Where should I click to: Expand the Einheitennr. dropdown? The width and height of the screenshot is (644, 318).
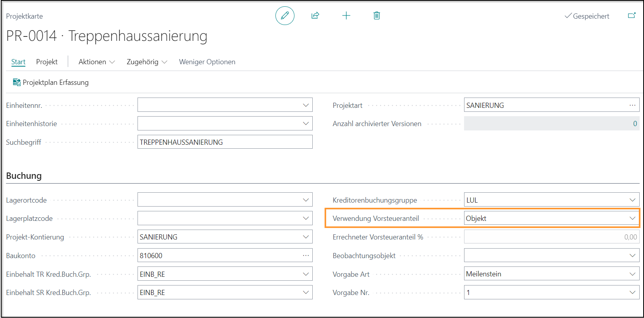pos(306,105)
